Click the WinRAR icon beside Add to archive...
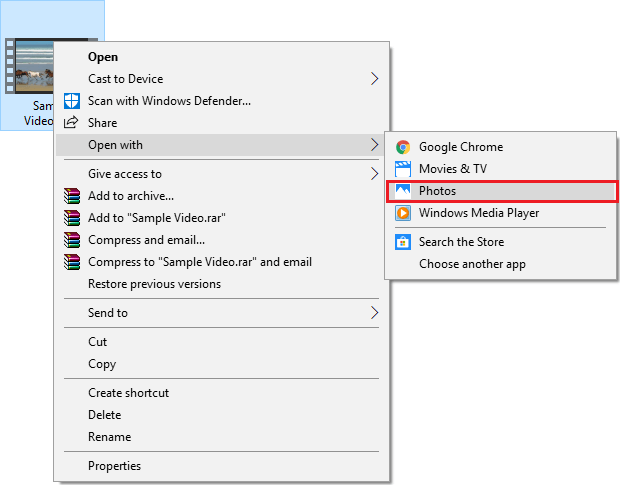Screen dimensions: 620x485 [72, 196]
